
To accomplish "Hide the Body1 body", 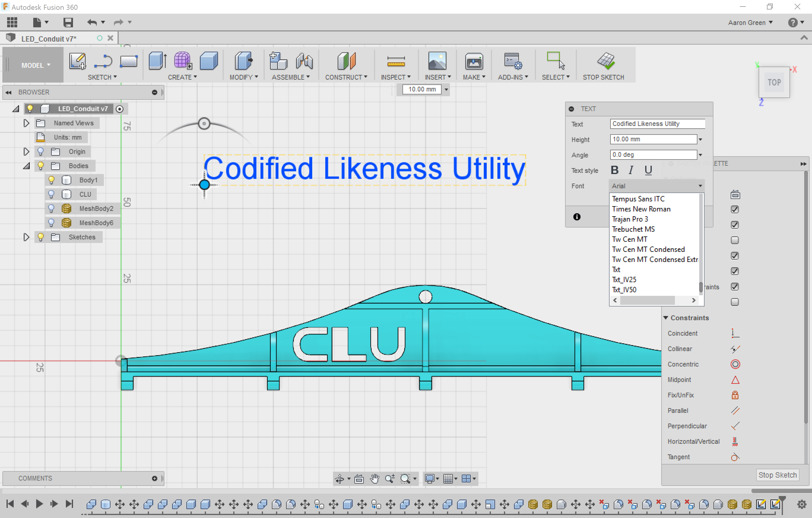I will 51,180.
